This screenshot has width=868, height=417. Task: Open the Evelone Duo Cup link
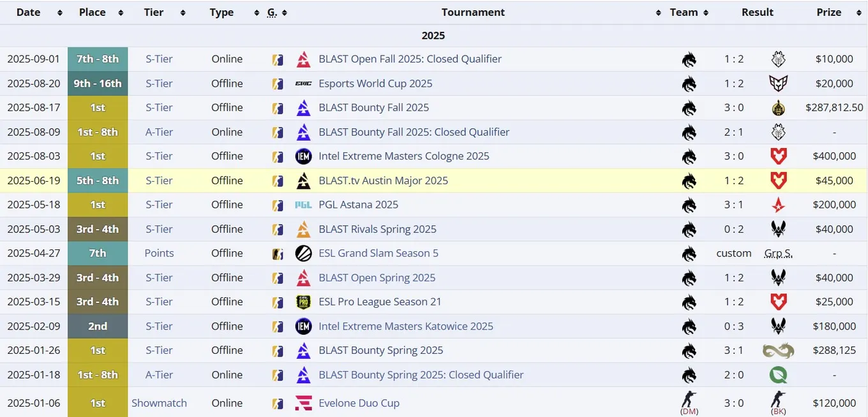click(359, 403)
